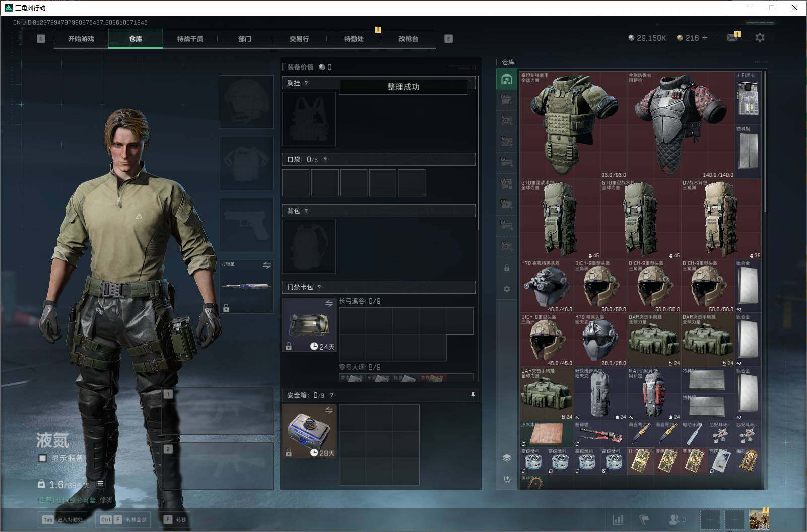Select 泰坦防弹装甲 armor in warehouse
This screenshot has height=532, width=807.
tap(573, 125)
